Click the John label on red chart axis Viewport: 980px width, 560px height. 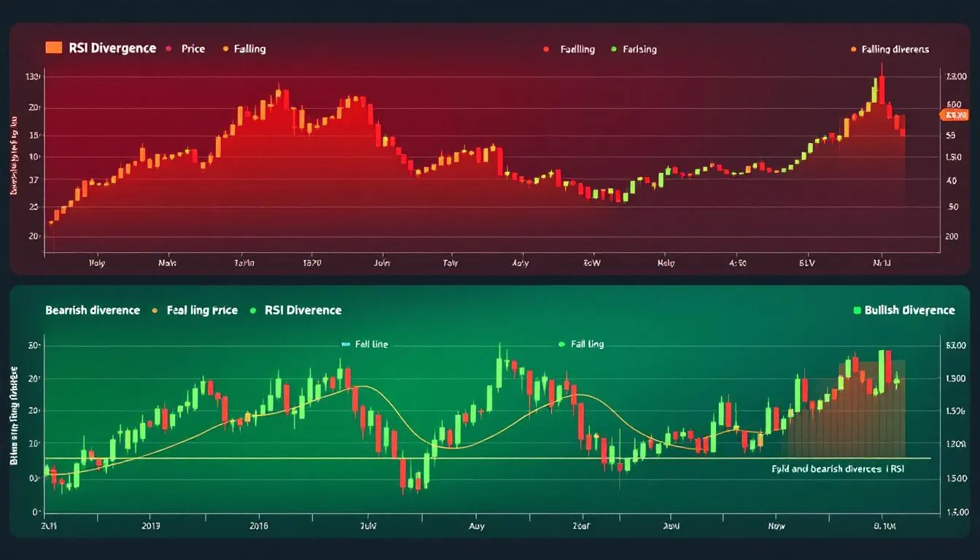pos(381,262)
